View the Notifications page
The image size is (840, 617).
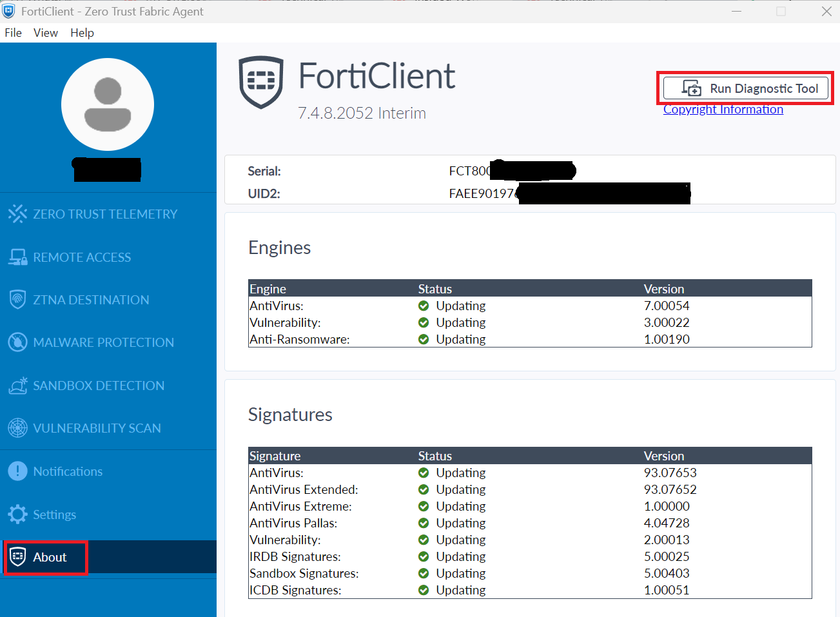point(68,471)
